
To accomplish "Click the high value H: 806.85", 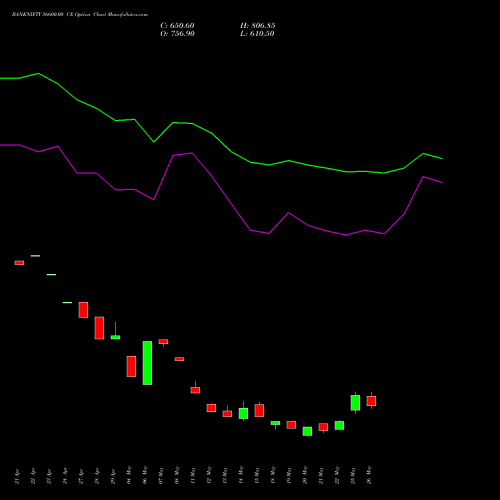I will tap(258, 26).
